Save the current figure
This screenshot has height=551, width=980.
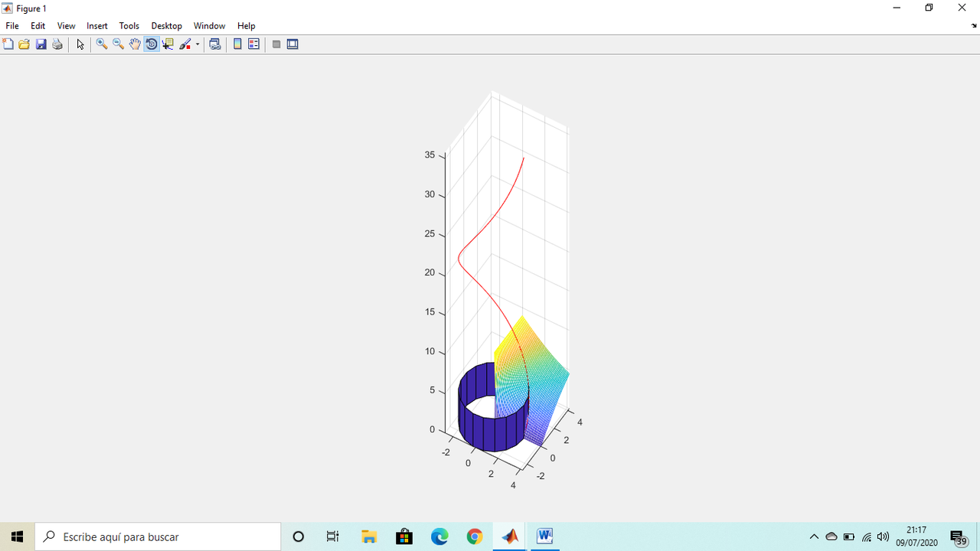41,44
